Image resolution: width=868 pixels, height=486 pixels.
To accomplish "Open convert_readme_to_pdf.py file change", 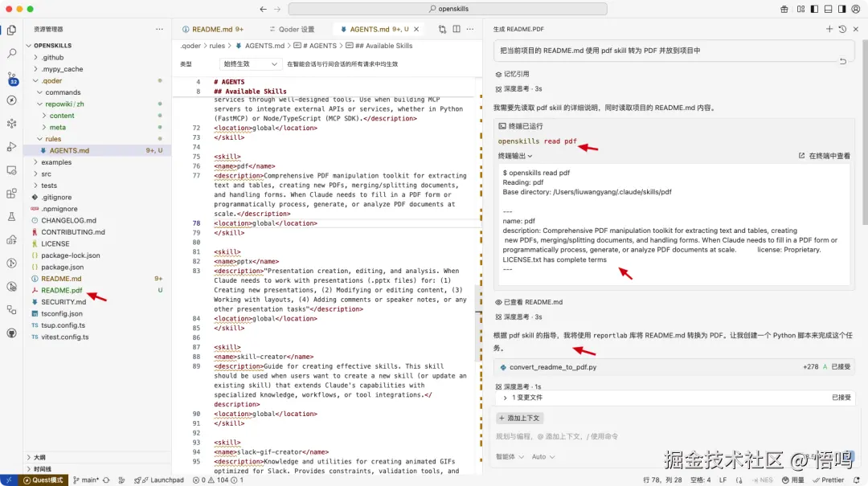I will coord(552,366).
